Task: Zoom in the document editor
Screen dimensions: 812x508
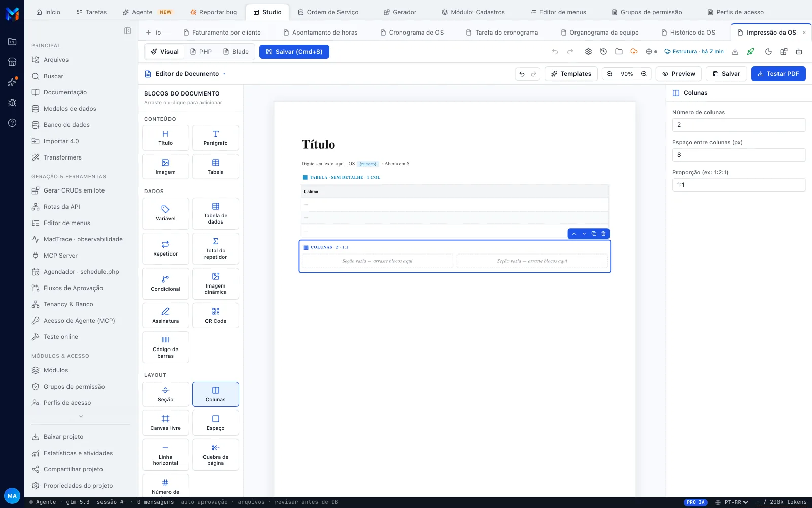Action: (x=644, y=74)
